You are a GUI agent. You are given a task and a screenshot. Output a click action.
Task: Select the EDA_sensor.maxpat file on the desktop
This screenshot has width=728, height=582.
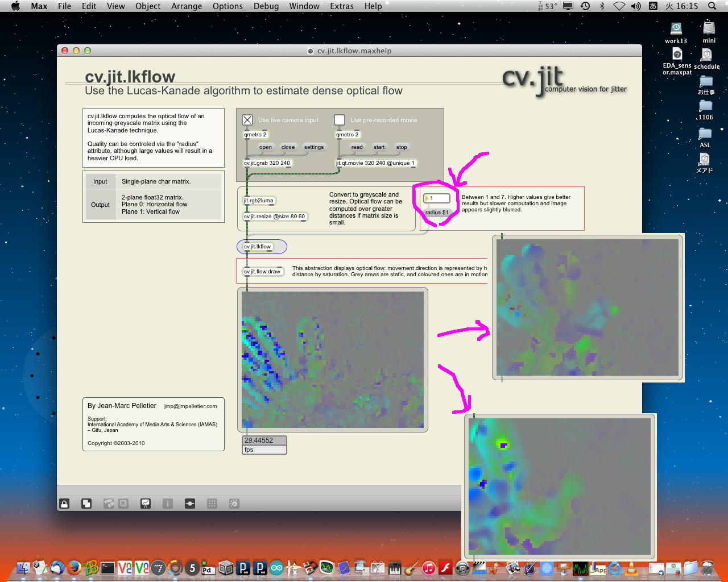pyautogui.click(x=677, y=55)
